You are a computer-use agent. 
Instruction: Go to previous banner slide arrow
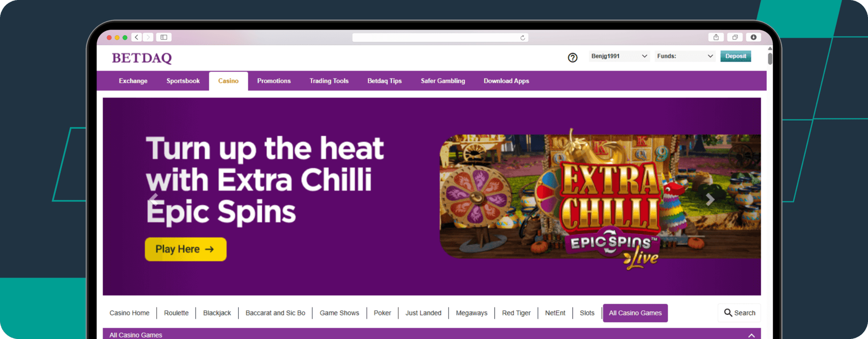tap(153, 199)
